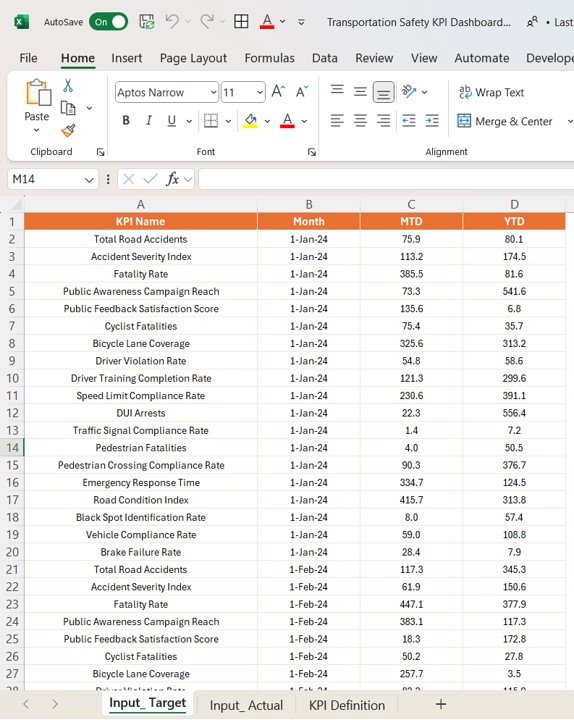The width and height of the screenshot is (574, 720).
Task: Click the Top Align icon
Action: (337, 91)
